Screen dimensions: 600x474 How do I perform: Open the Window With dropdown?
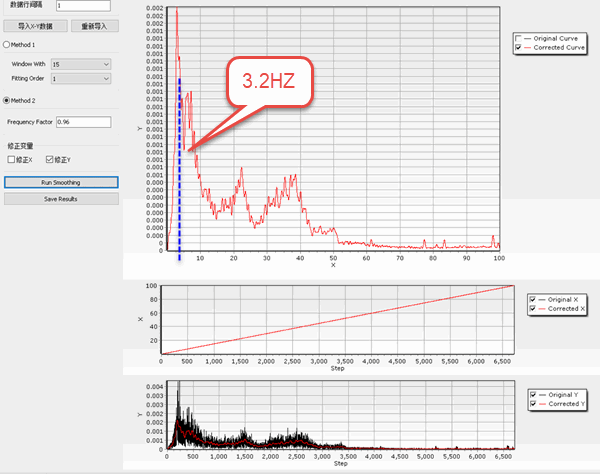click(78, 64)
